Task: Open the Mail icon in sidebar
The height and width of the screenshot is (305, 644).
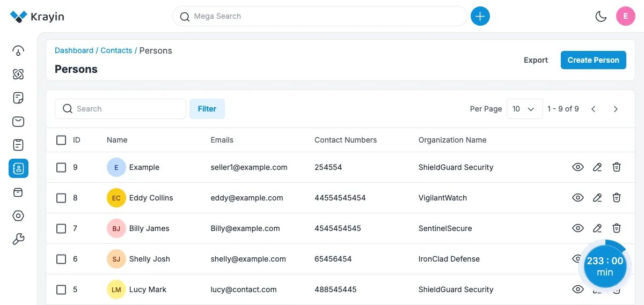Action: point(18,122)
